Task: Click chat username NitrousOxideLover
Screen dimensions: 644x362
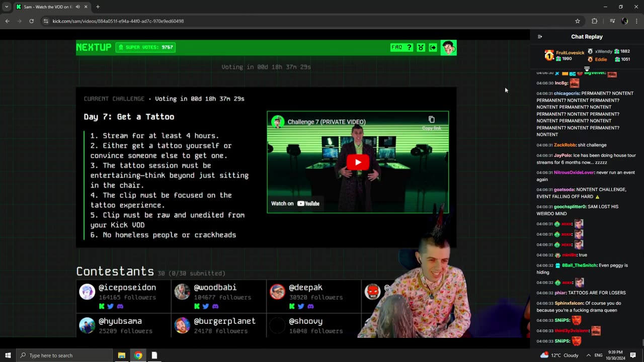Action: tap(574, 173)
